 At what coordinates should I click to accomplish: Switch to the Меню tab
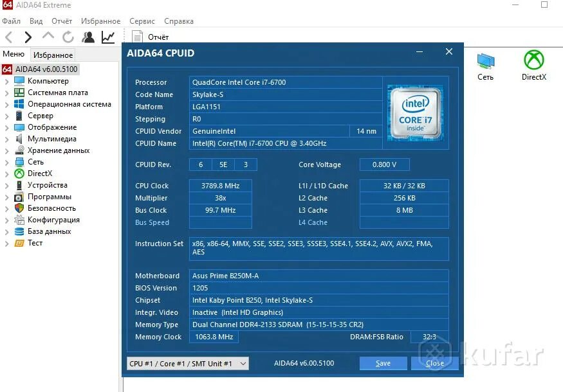(14, 54)
